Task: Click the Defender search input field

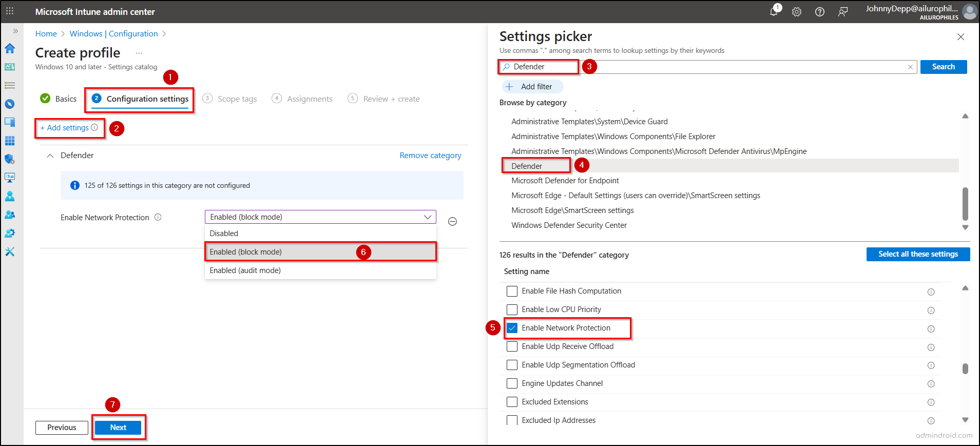Action: (x=708, y=67)
